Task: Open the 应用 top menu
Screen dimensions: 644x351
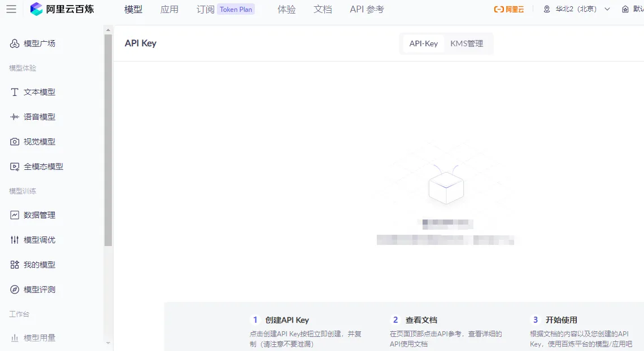Action: pos(169,9)
